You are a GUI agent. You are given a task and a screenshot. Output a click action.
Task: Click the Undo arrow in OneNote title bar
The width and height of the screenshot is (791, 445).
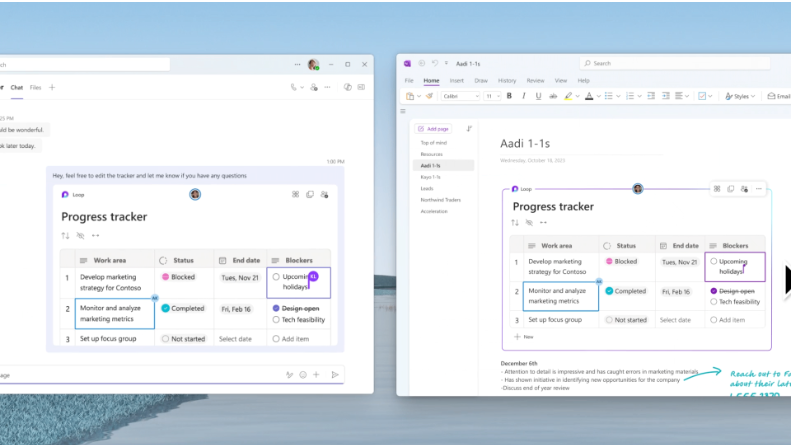[434, 64]
